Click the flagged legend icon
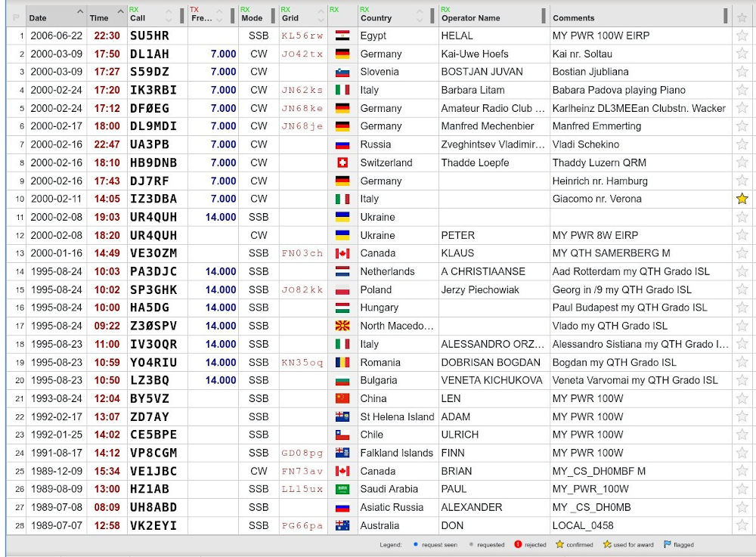756x557 pixels. [668, 544]
